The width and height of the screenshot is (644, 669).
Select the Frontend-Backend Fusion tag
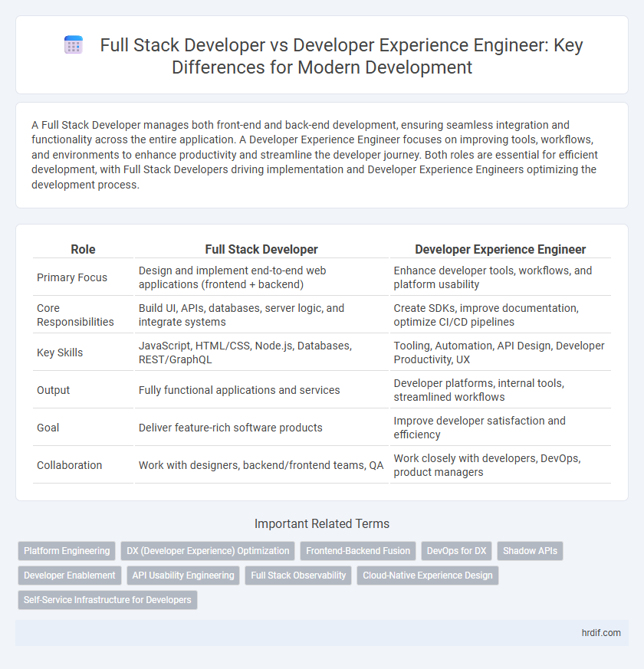(358, 551)
